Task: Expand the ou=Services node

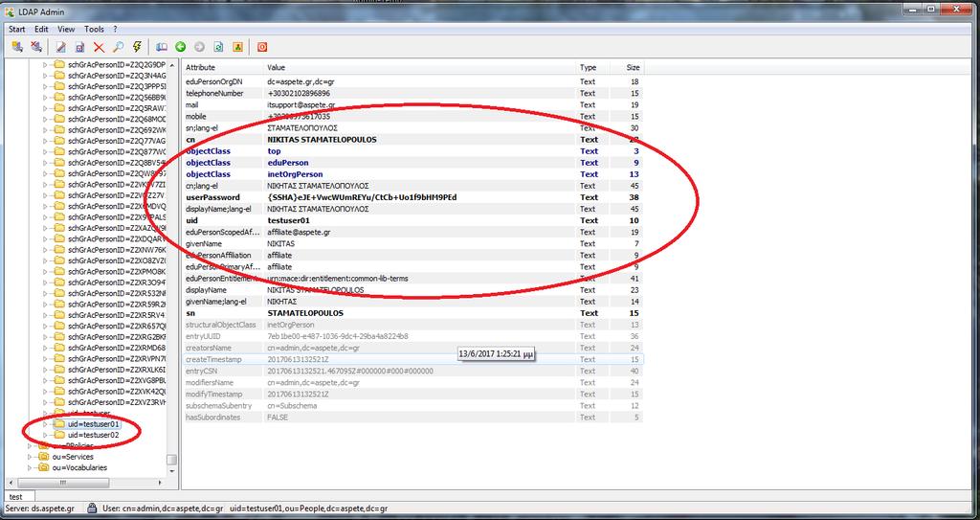Action: 30,457
